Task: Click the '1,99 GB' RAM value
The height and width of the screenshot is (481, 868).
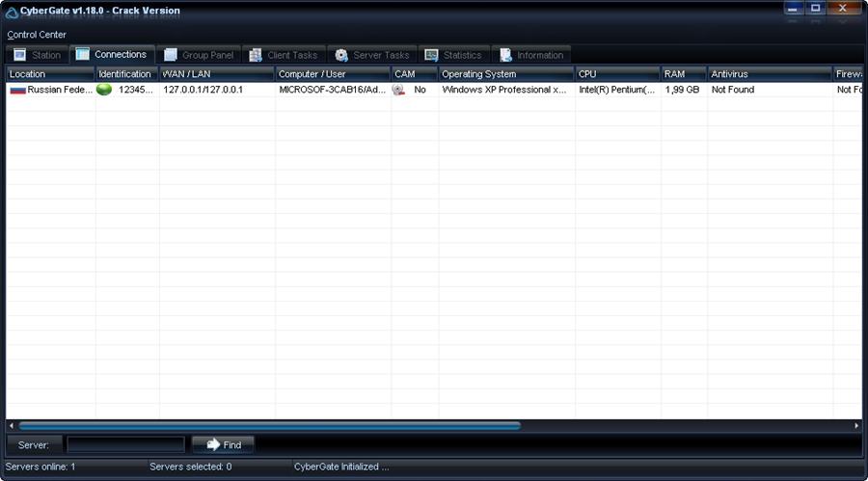Action: point(682,90)
